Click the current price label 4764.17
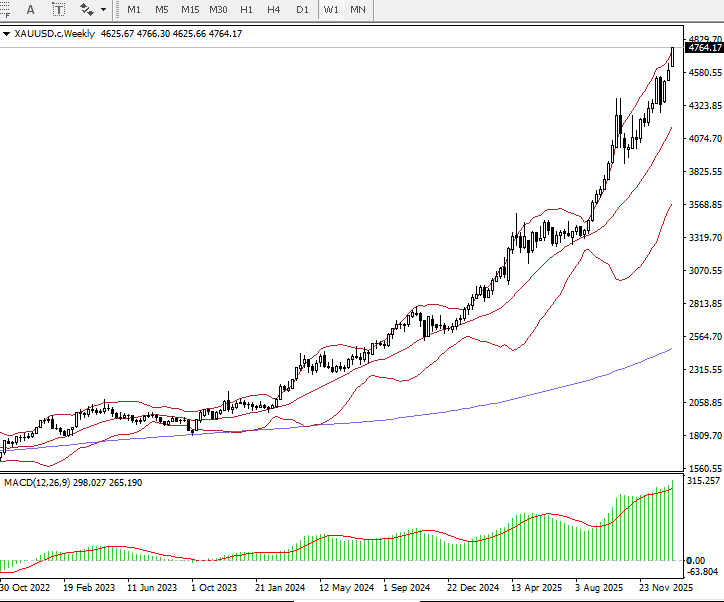724x602 pixels. pos(704,48)
